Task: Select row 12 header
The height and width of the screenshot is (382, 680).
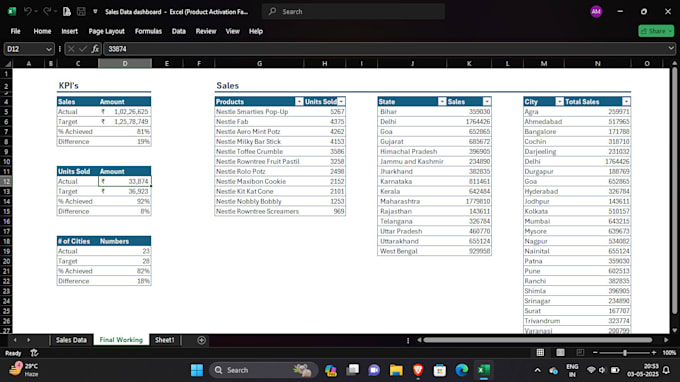Action: point(7,182)
